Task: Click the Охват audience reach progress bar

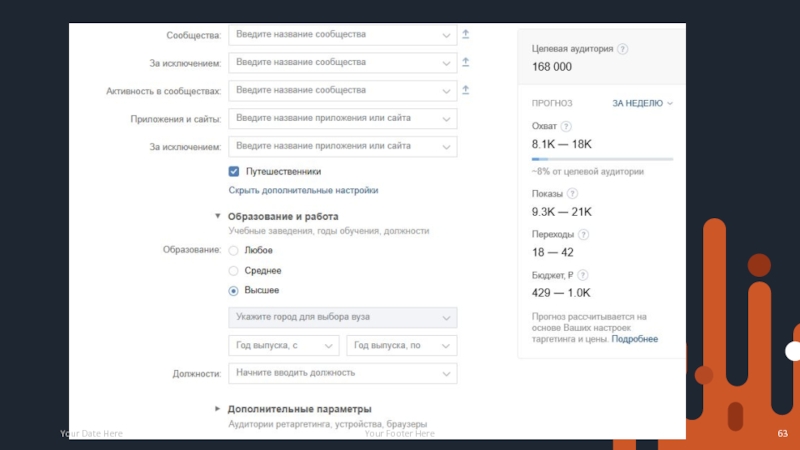Action: tap(602, 158)
